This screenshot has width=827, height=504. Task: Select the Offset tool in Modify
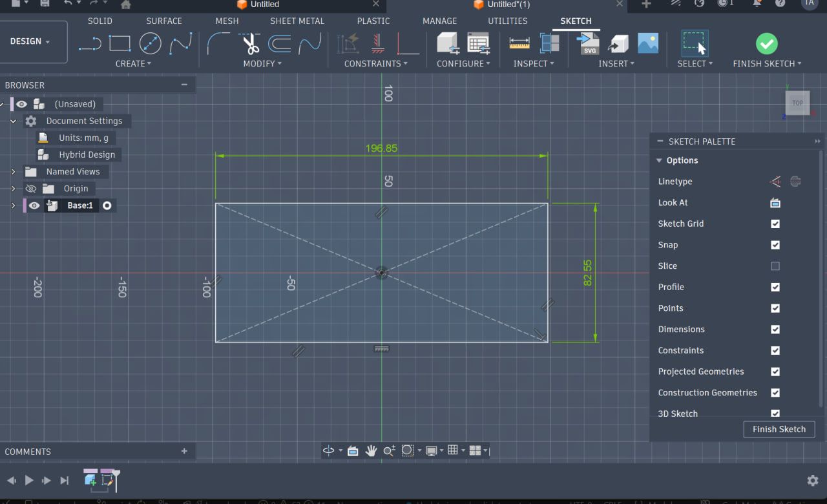click(279, 44)
